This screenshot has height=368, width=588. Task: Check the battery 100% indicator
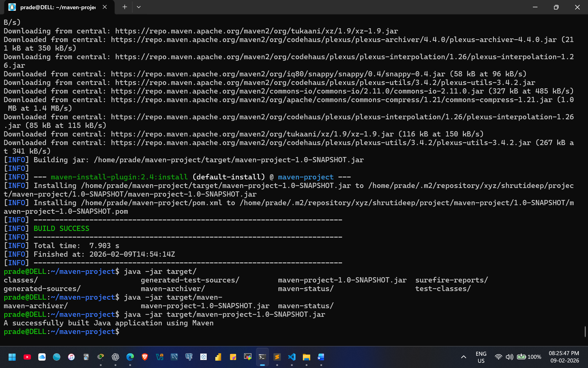529,357
